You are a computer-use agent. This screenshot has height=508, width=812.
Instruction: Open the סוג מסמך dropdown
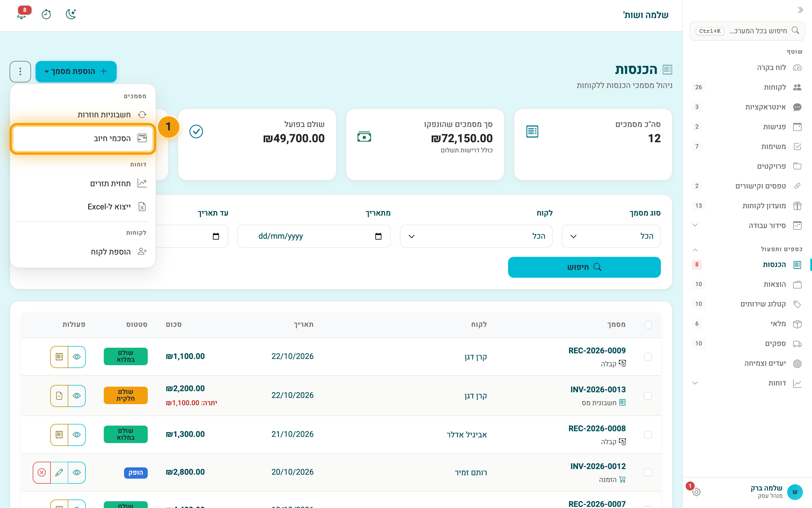coord(611,236)
